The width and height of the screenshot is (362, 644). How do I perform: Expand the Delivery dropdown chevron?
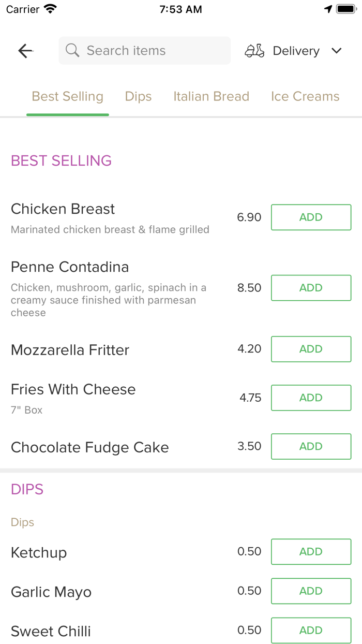337,51
